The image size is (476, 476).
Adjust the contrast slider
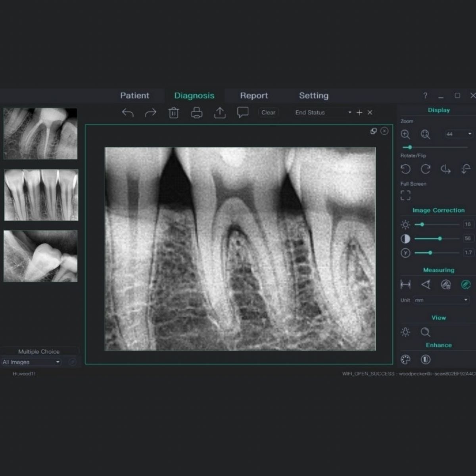tap(440, 238)
